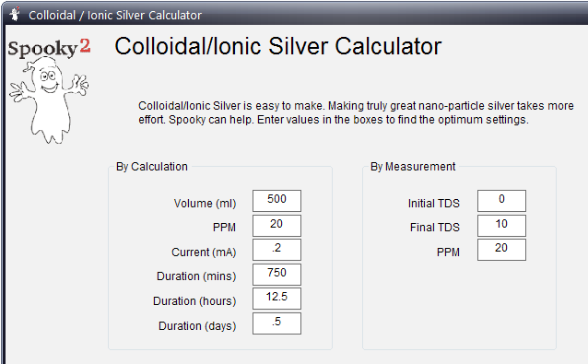Click the PPM field under By Measurement

501,250
